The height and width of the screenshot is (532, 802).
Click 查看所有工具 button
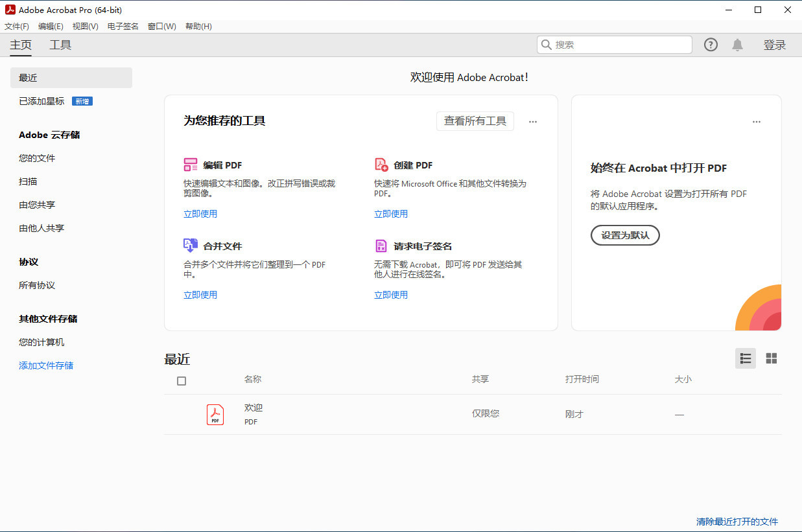(475, 121)
